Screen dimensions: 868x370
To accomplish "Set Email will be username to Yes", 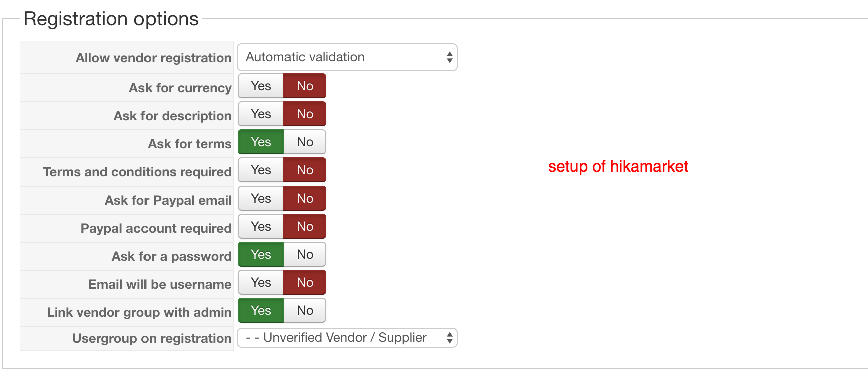I will tap(261, 283).
